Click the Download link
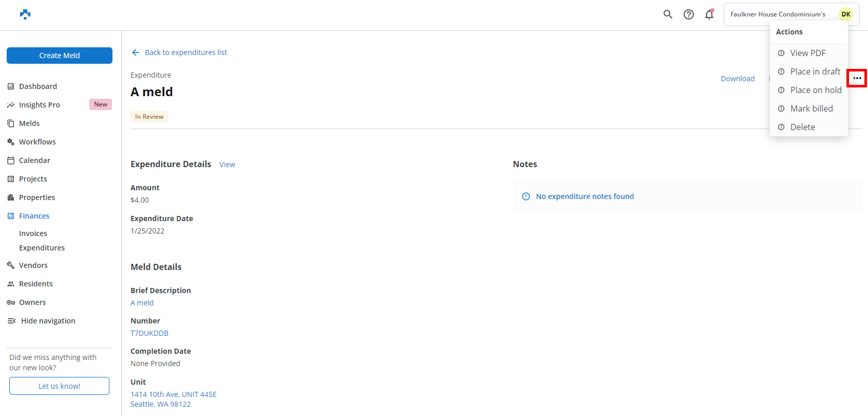 (738, 79)
